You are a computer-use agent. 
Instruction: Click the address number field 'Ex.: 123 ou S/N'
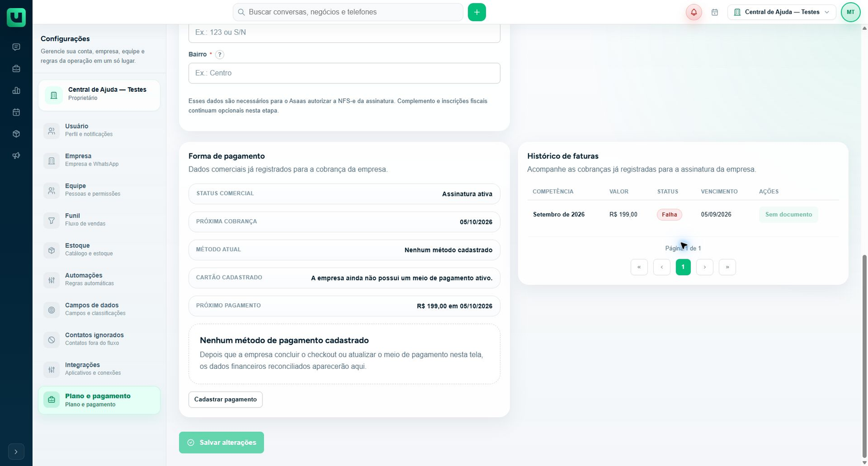click(344, 33)
